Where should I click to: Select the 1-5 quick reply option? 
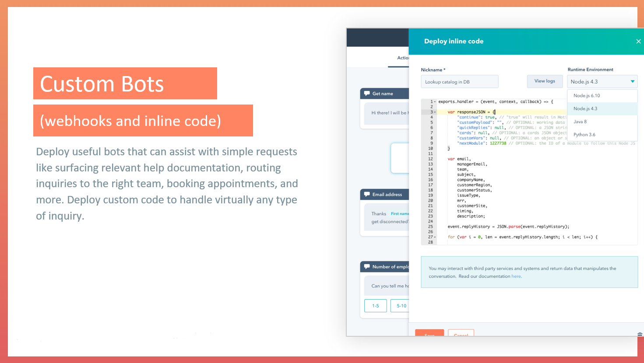tap(376, 306)
